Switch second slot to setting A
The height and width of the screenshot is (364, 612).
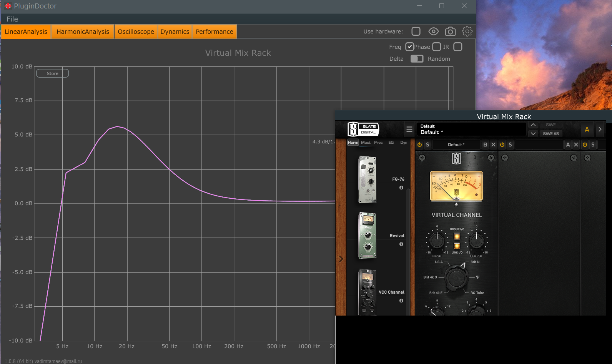tap(568, 145)
